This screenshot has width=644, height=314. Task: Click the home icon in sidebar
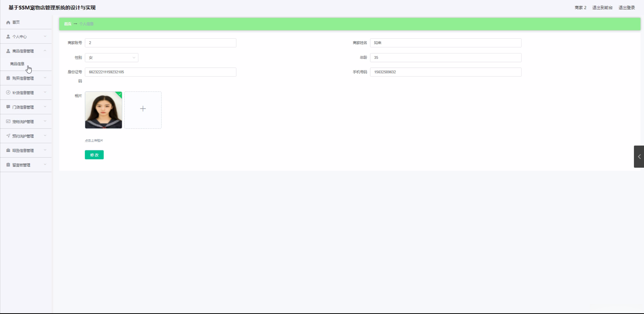tap(8, 22)
